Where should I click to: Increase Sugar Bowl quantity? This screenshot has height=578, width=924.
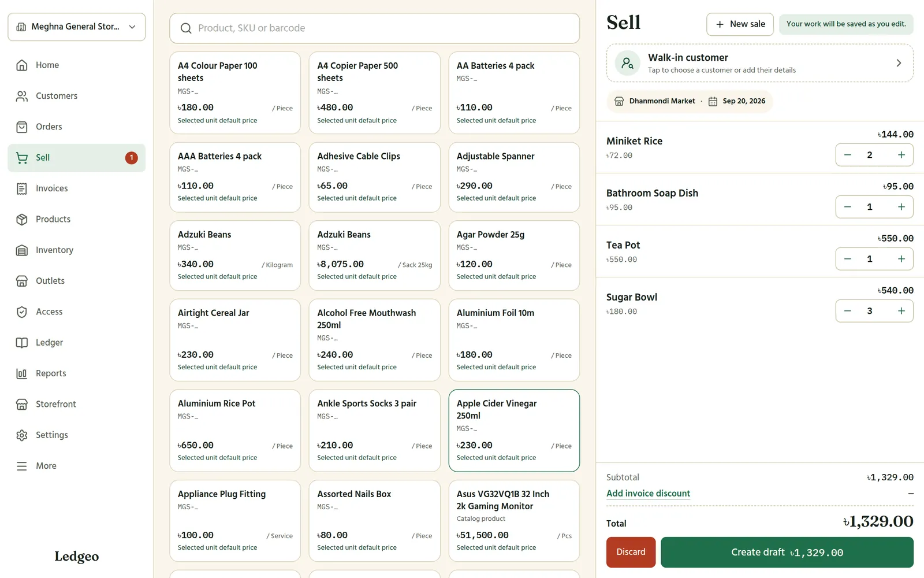901,311
